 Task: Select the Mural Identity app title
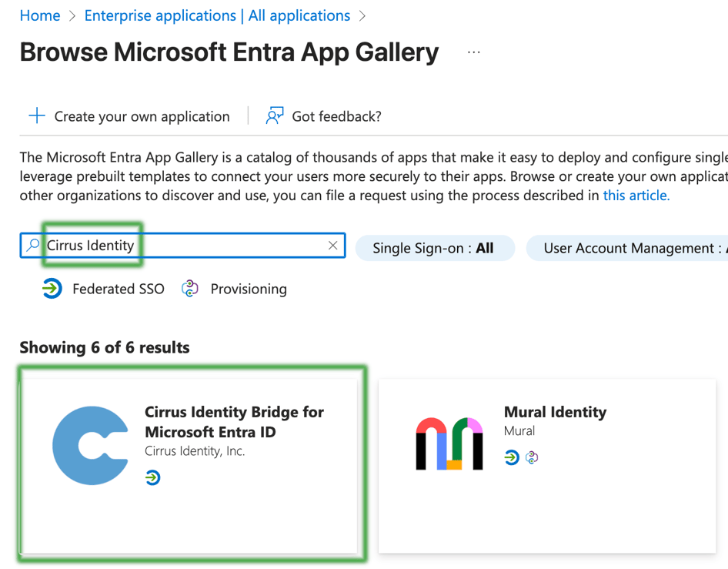(555, 412)
